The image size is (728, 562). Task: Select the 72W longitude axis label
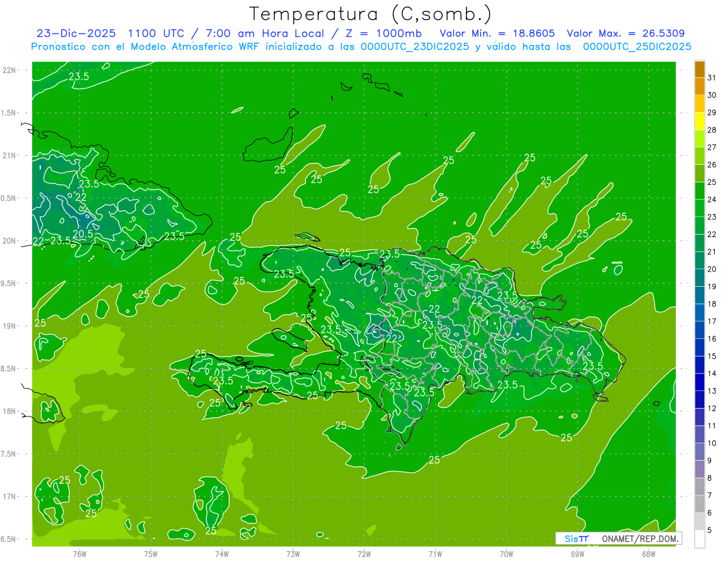364,553
